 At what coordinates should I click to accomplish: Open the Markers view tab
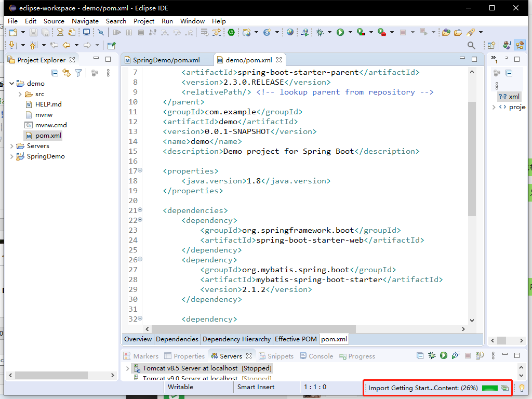(141, 356)
